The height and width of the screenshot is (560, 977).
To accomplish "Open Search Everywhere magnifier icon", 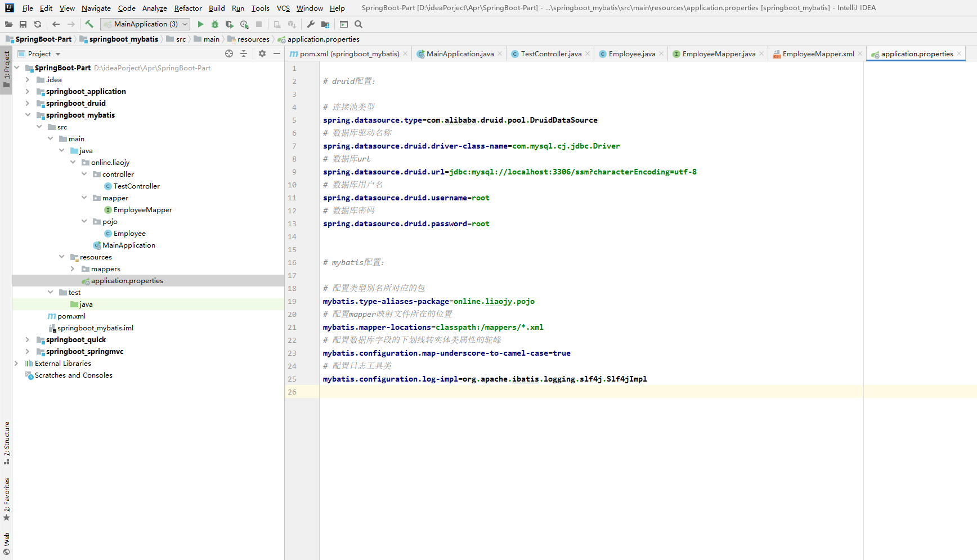I will 358,24.
